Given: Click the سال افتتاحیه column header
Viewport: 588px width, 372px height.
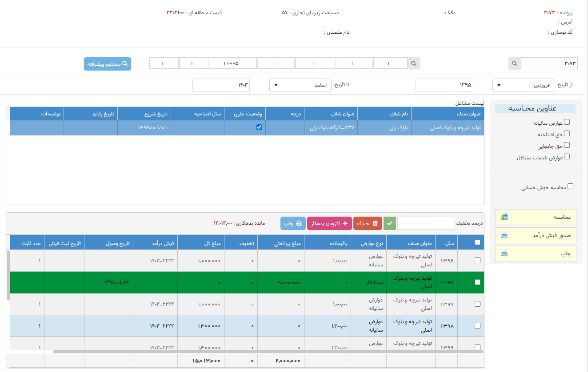Looking at the screenshot, I should 197,114.
